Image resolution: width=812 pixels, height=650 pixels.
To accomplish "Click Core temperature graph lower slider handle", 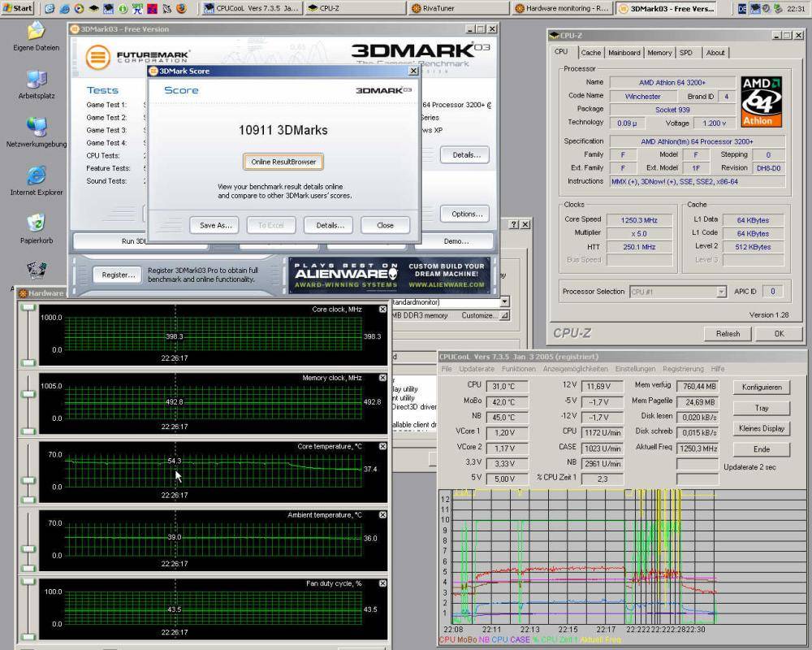I will (28, 500).
